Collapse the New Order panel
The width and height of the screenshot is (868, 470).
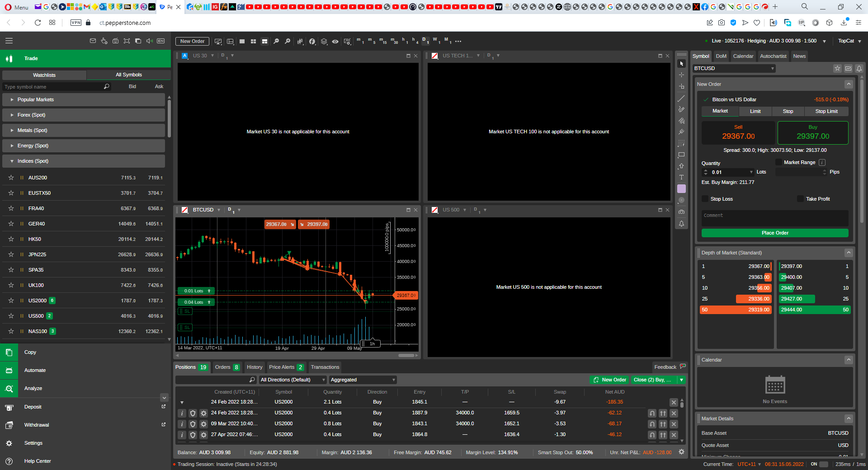pos(849,84)
